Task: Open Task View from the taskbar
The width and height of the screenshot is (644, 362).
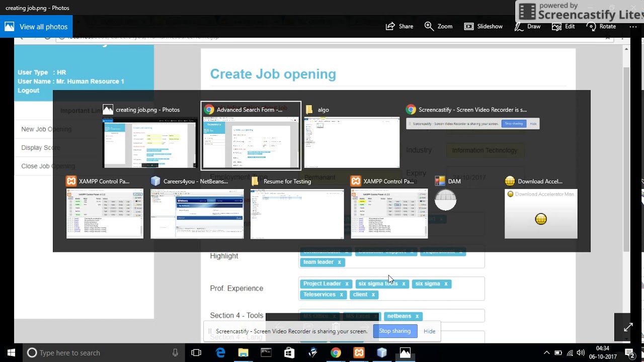Action: coord(196,352)
